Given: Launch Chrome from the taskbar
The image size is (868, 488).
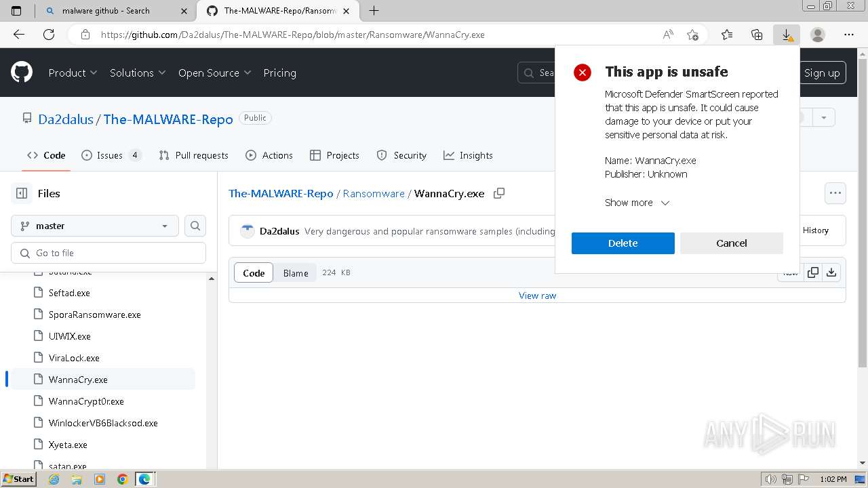Looking at the screenshot, I should click(x=122, y=479).
